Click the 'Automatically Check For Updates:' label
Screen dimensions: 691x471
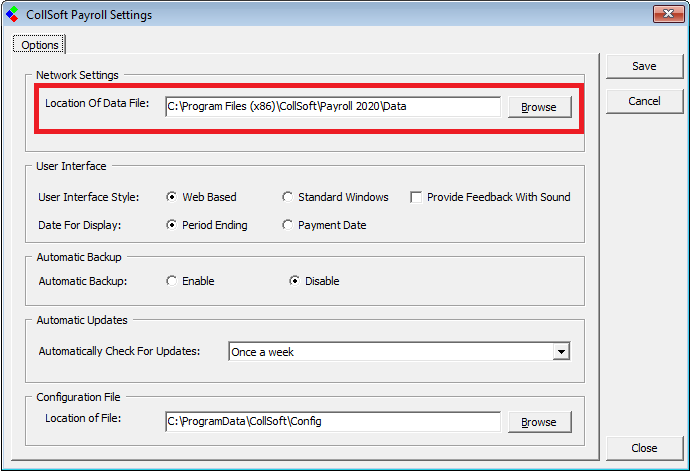pos(119,351)
